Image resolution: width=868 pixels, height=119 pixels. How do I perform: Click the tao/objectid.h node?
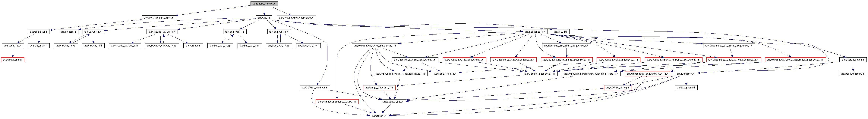click(x=68, y=32)
